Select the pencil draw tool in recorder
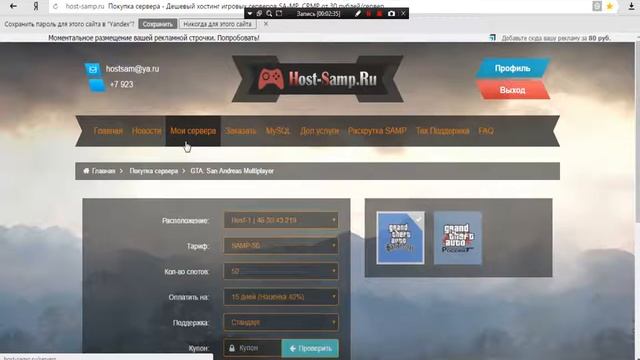The height and width of the screenshot is (360, 640). 358,13
